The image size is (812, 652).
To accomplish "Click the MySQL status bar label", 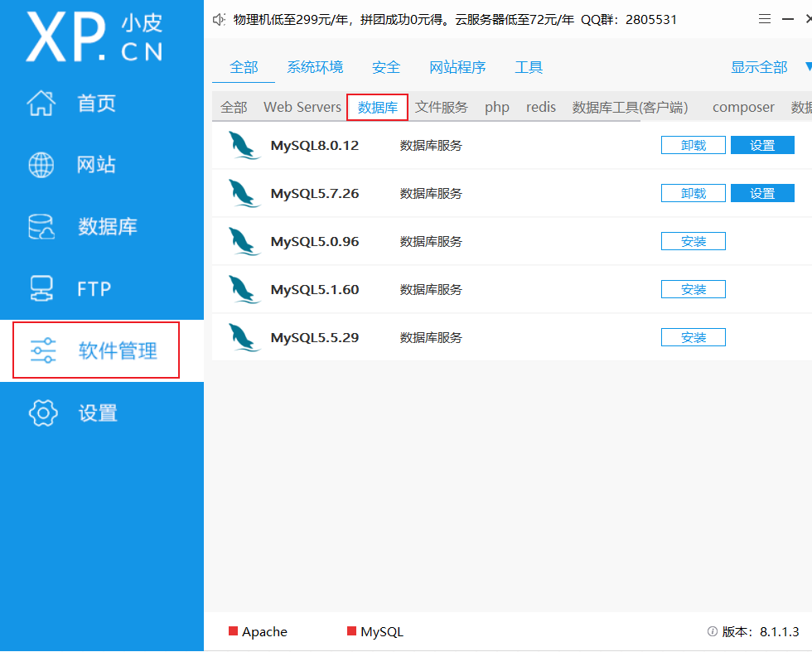I will click(382, 632).
